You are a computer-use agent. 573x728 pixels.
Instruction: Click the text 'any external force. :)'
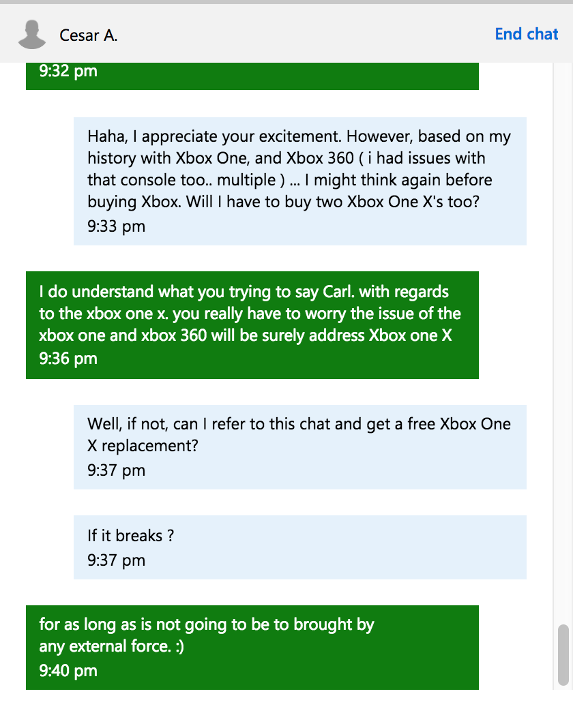(x=112, y=646)
